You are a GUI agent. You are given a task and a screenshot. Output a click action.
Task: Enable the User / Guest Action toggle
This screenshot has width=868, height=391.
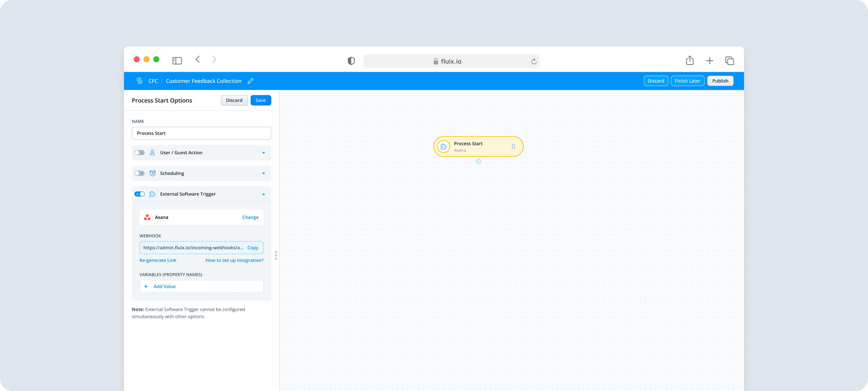click(x=139, y=153)
